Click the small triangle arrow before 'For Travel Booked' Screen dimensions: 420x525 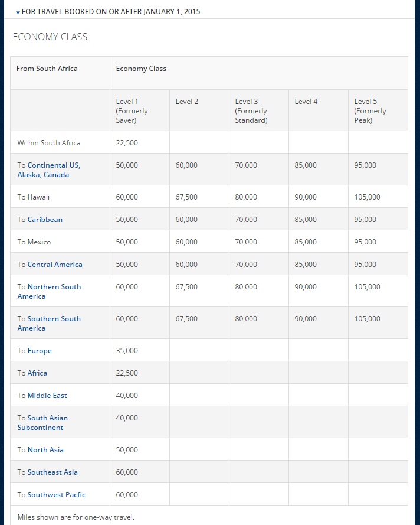18,12
